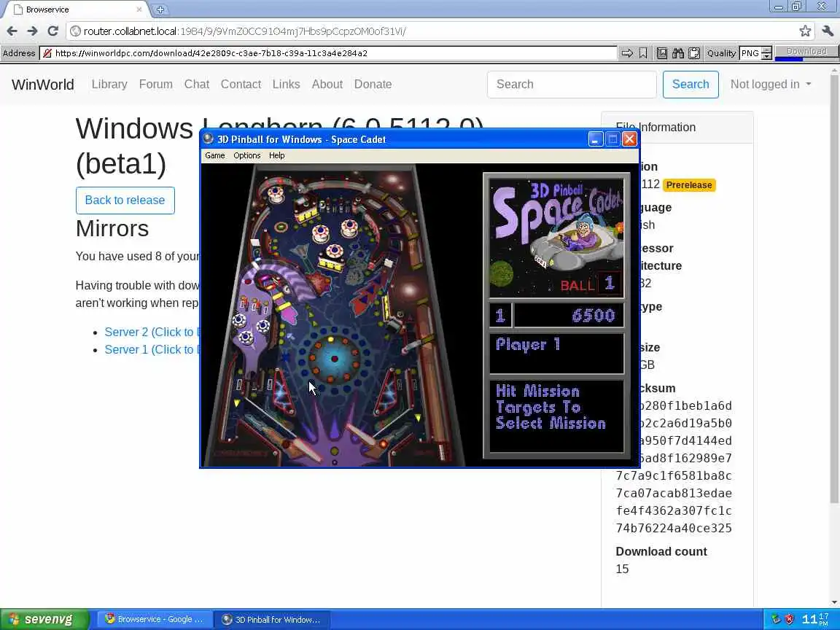
Task: Click the red security shield tray icon
Action: tap(790, 619)
